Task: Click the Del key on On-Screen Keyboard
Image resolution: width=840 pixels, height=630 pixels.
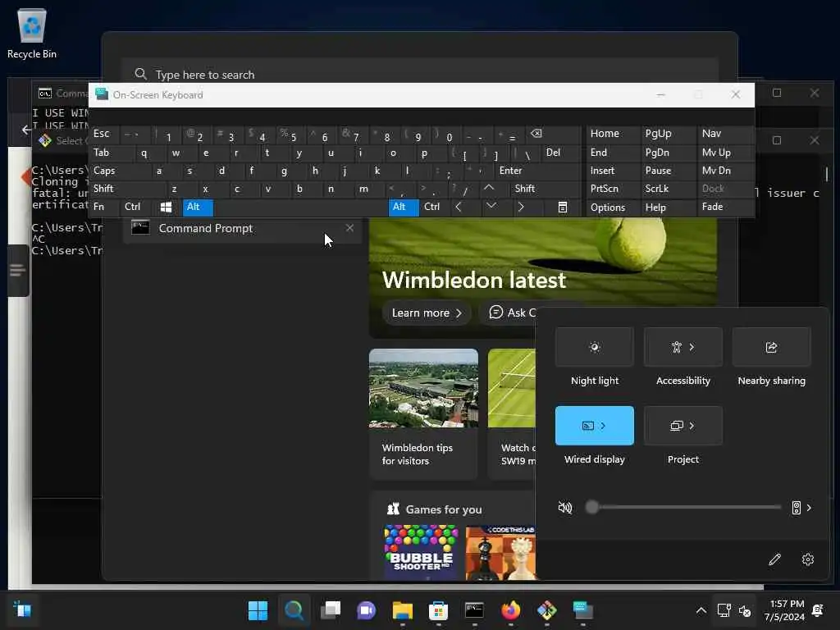Action: (x=561, y=153)
